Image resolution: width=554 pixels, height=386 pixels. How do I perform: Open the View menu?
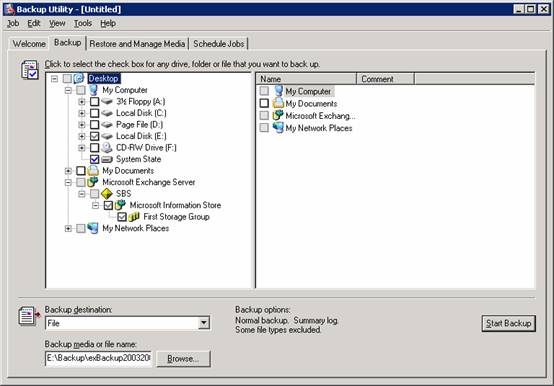click(57, 23)
